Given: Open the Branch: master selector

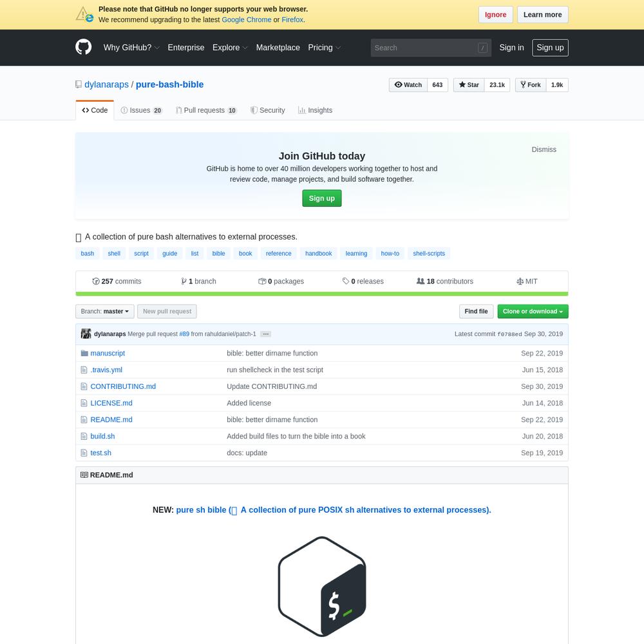Looking at the screenshot, I should [x=105, y=311].
